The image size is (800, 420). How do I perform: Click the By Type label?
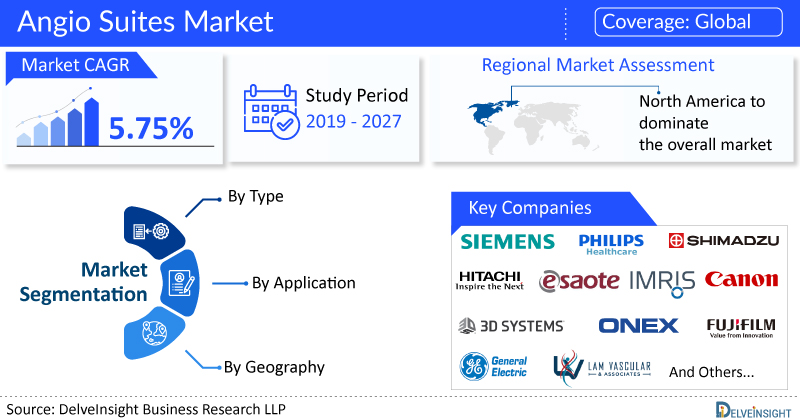256,196
